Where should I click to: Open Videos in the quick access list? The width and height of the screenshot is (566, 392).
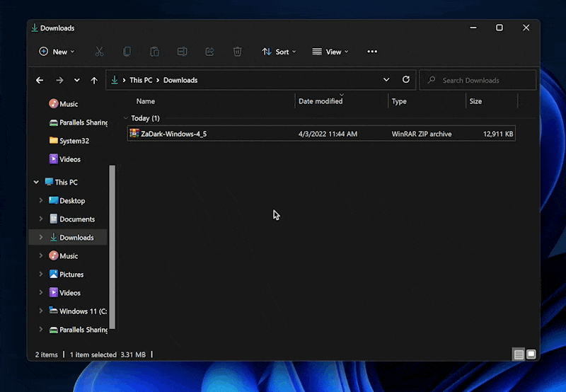(65, 159)
